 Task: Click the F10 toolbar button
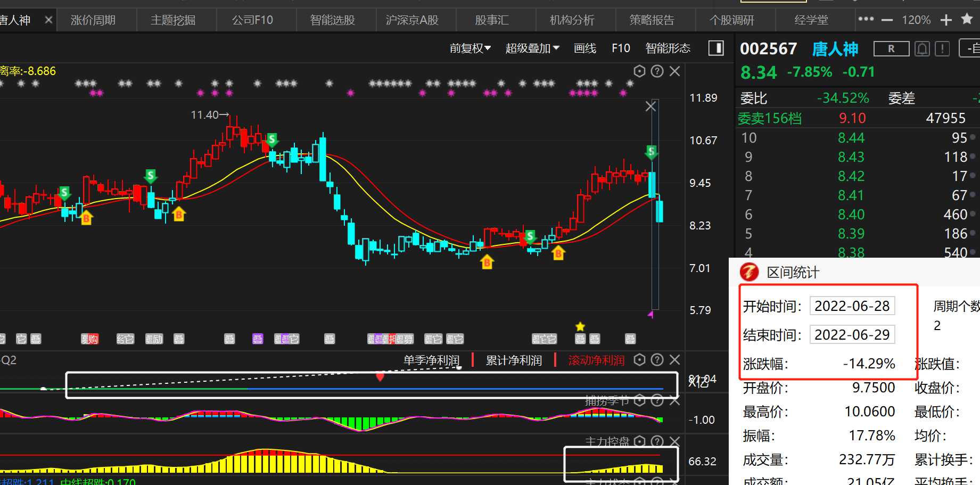(621, 48)
